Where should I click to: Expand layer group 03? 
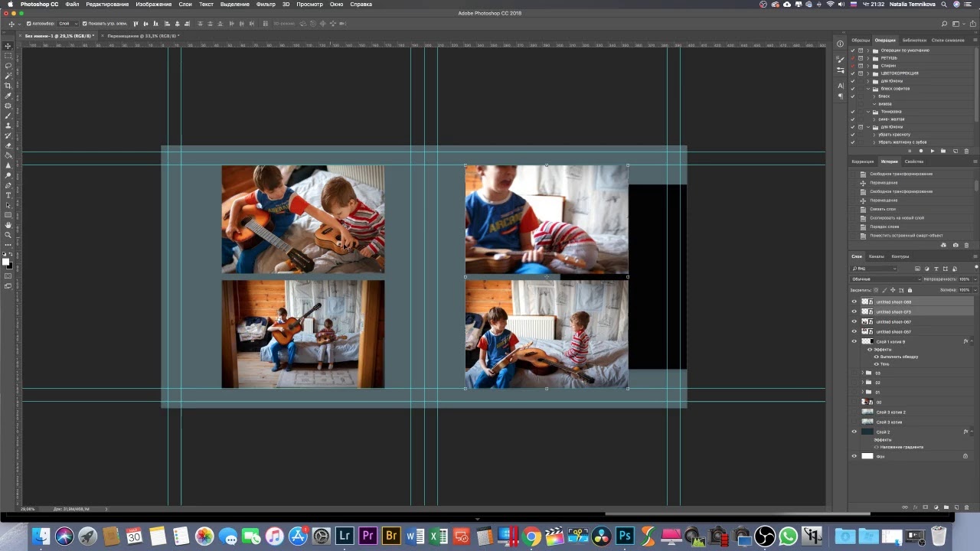point(862,373)
